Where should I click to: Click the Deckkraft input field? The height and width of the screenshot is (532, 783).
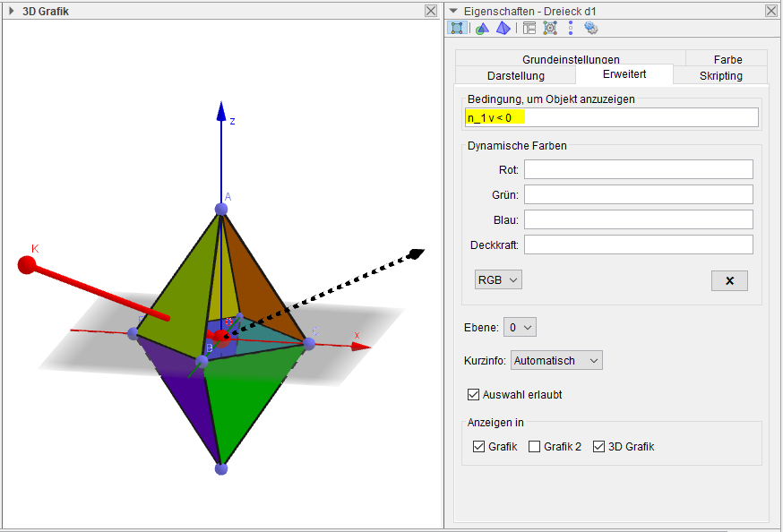[638, 244]
